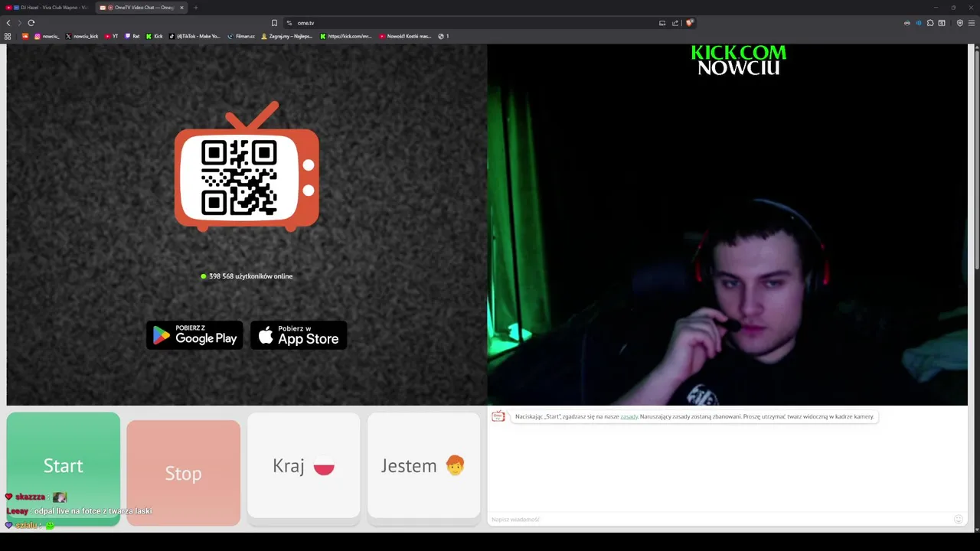Click the picture-in-picture icon in address bar
Screen dimensions: 980x551
click(x=662, y=23)
